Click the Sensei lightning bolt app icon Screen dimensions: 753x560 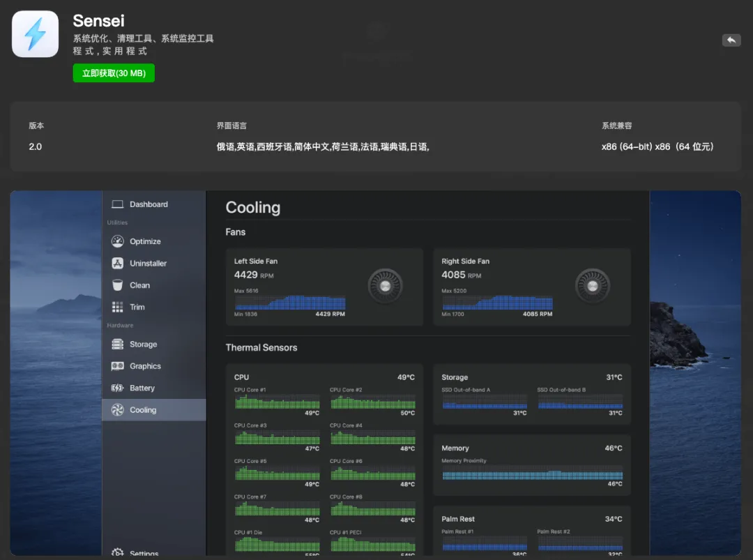[35, 34]
